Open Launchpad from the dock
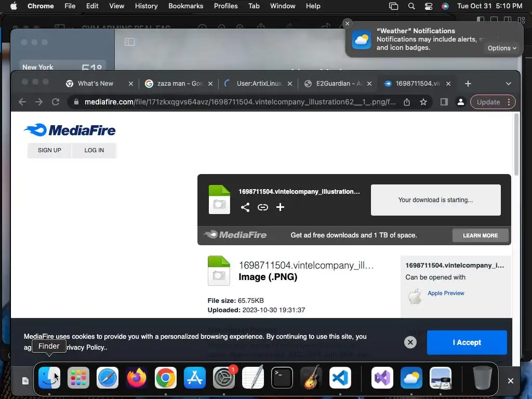This screenshot has height=399, width=532. pos(78,378)
